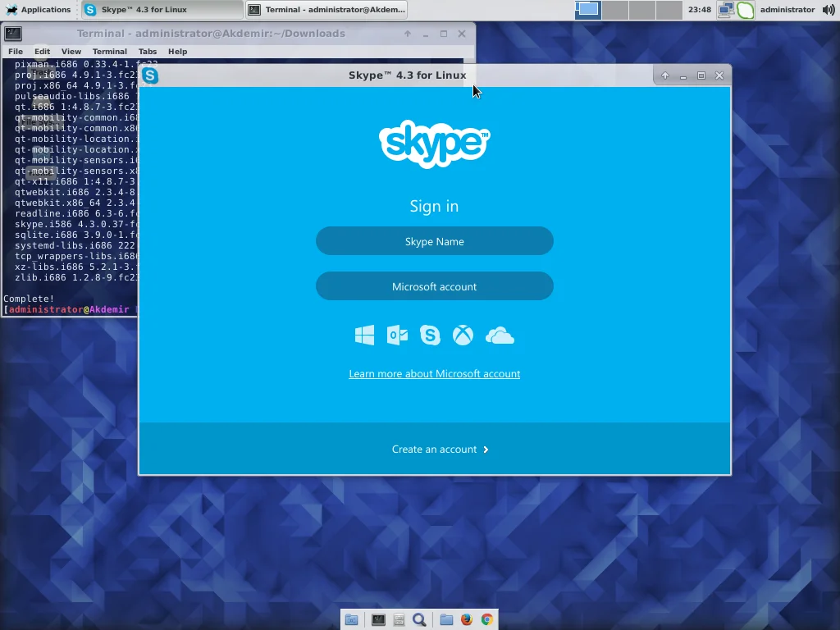Open the home folder icon in dock
Image resolution: width=840 pixels, height=630 pixels.
tap(446, 620)
